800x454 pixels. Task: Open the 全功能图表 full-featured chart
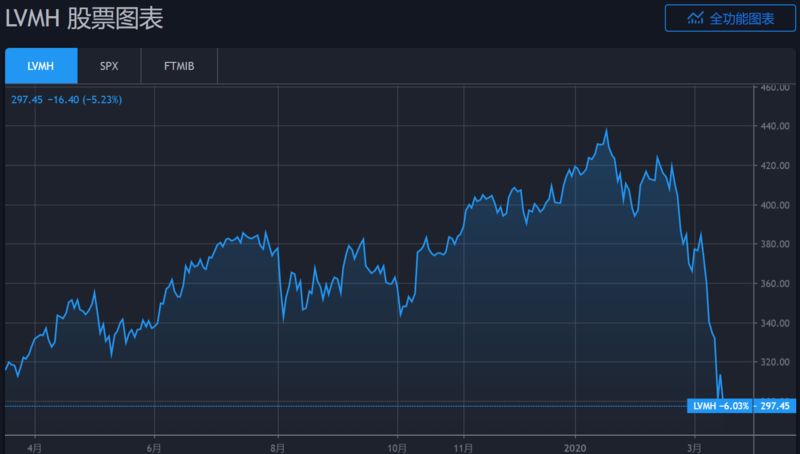pos(730,18)
